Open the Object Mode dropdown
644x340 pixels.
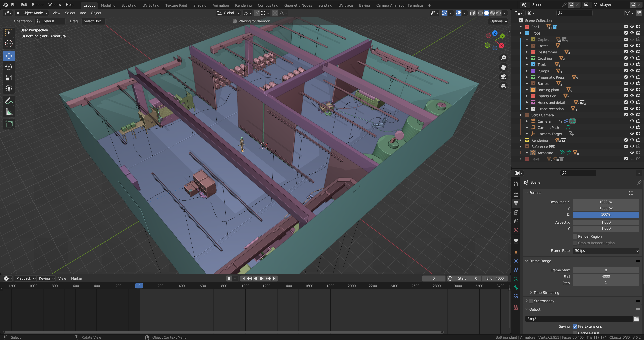point(32,13)
